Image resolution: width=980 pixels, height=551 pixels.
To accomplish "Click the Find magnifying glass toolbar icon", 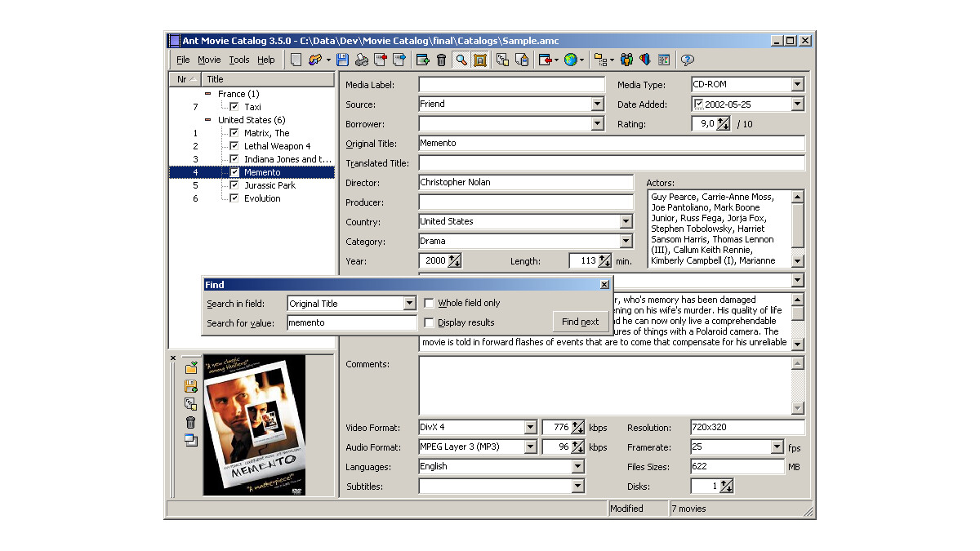I will point(461,60).
